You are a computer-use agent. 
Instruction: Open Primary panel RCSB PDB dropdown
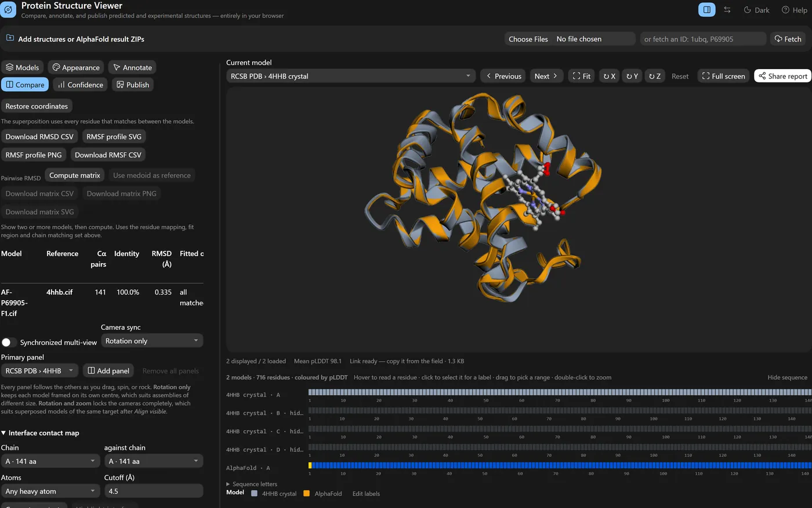click(x=39, y=370)
